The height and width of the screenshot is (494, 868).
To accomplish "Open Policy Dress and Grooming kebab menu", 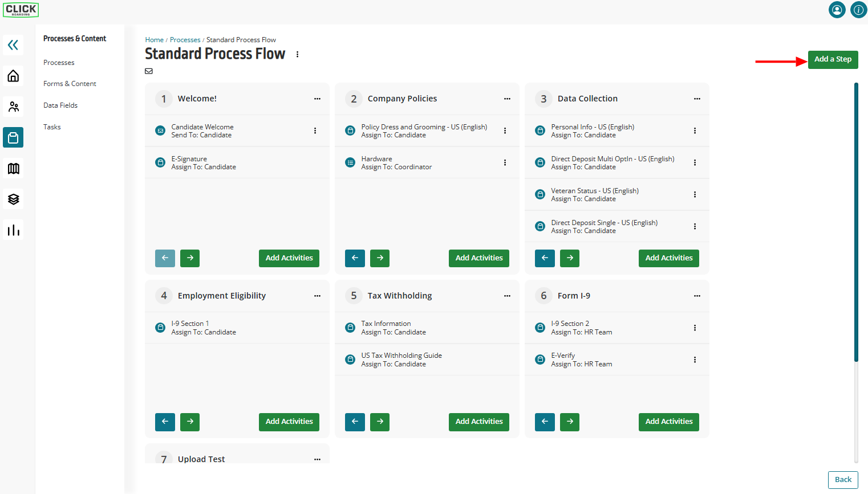I will (x=505, y=130).
